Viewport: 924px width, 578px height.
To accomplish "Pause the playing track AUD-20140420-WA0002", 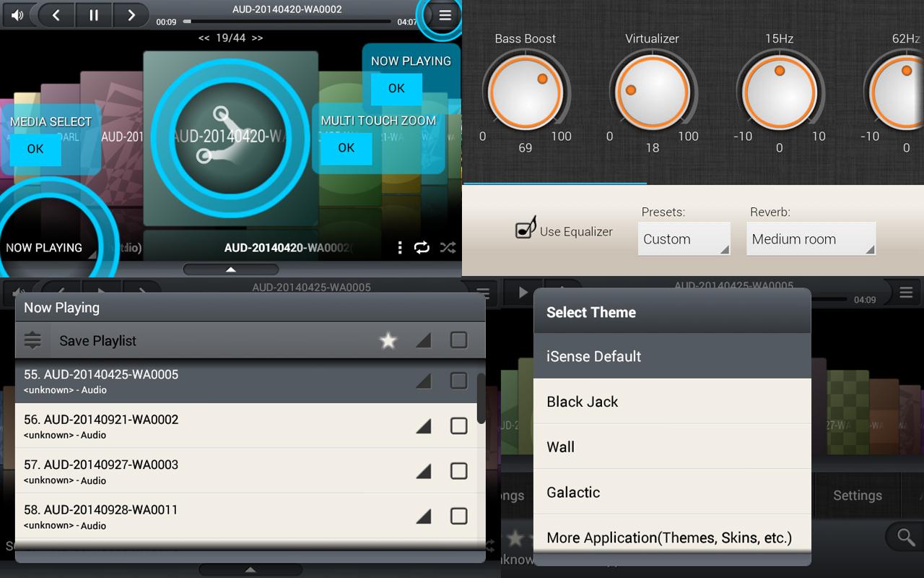I will [94, 14].
